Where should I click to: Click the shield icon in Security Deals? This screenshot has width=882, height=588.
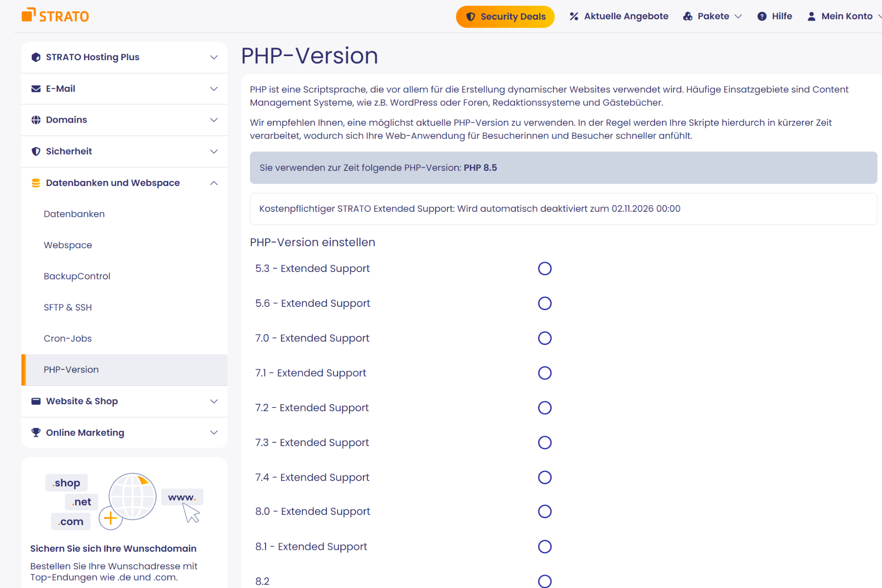tap(470, 17)
